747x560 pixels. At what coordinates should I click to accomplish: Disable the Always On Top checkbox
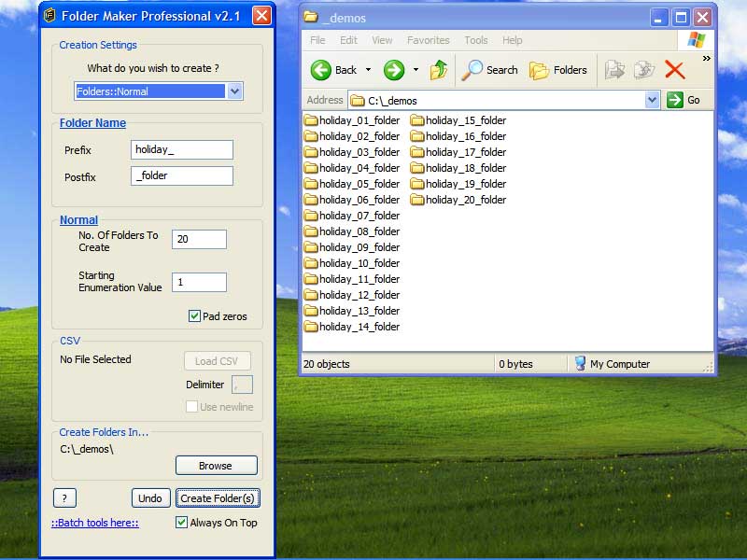[182, 523]
